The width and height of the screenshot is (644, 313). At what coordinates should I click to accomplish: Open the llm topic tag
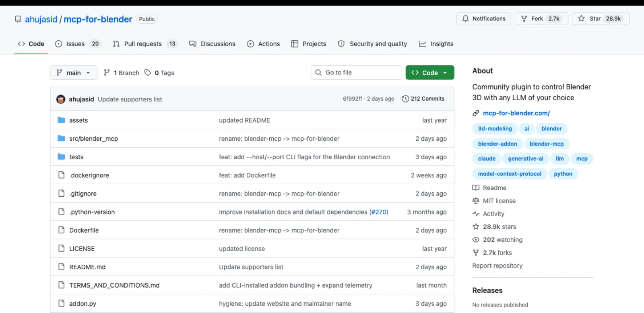[559, 159]
